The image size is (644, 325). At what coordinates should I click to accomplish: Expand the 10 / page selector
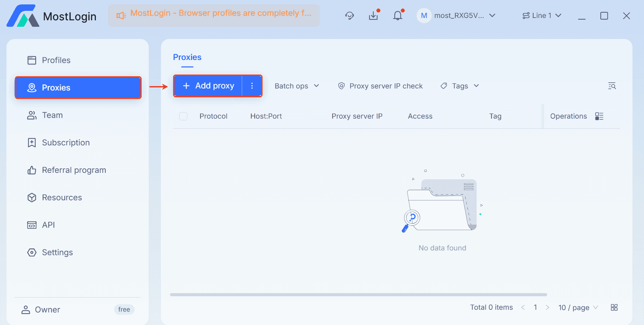click(578, 307)
